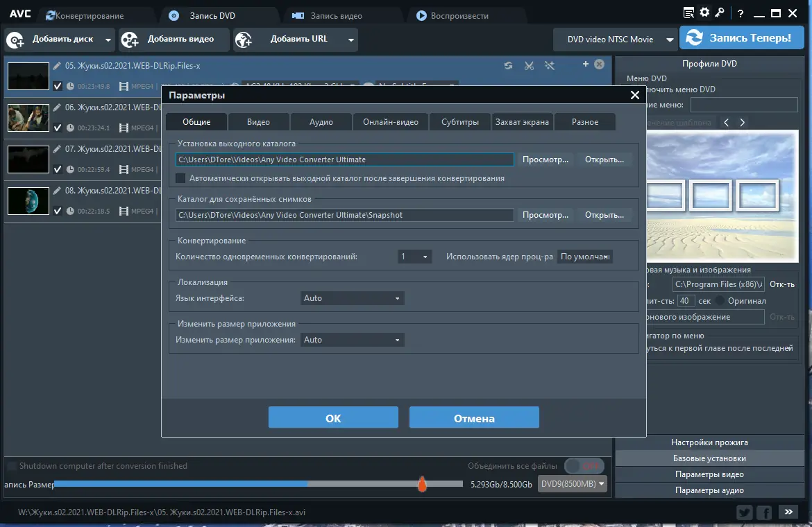
Task: Switch to the Захват экрана tab
Action: (x=522, y=122)
